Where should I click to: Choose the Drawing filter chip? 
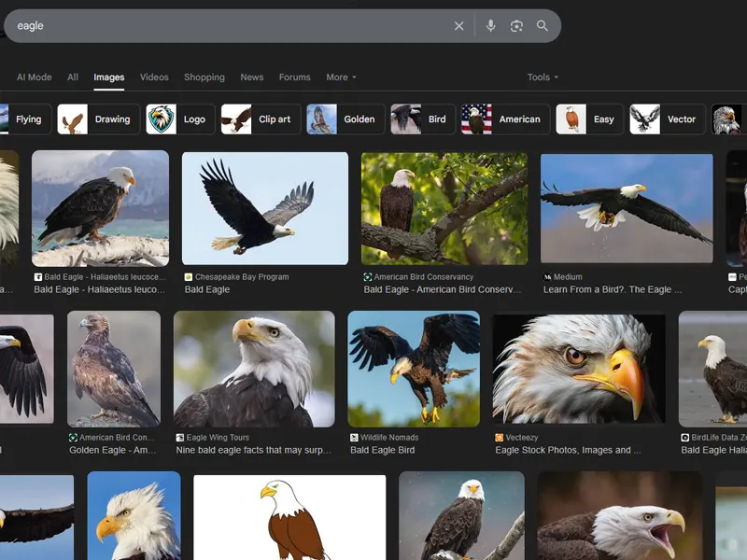click(99, 119)
